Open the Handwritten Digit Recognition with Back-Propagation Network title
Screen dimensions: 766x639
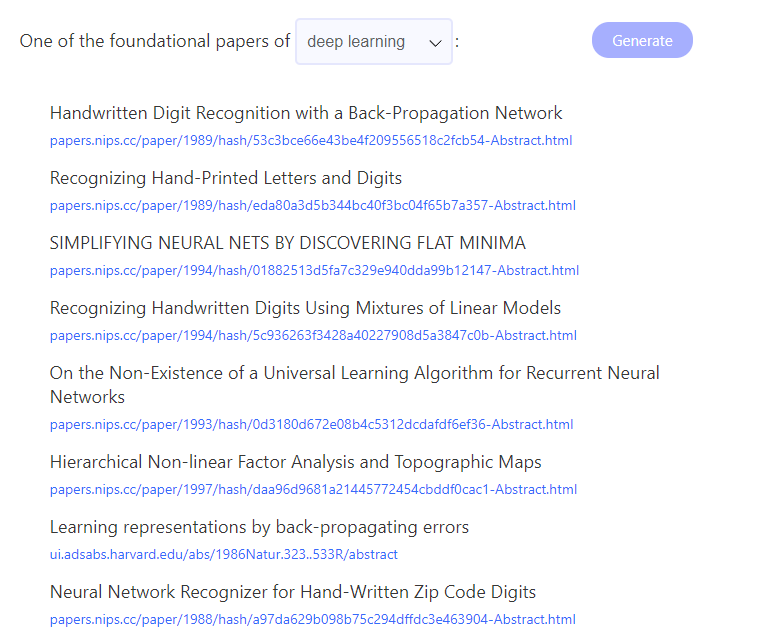point(306,113)
